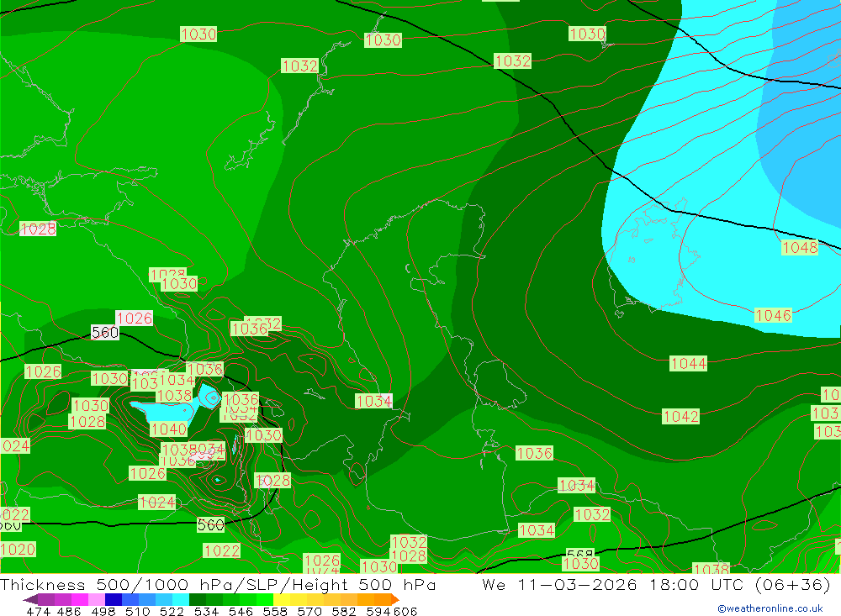Click the legend value 498

click(x=103, y=611)
